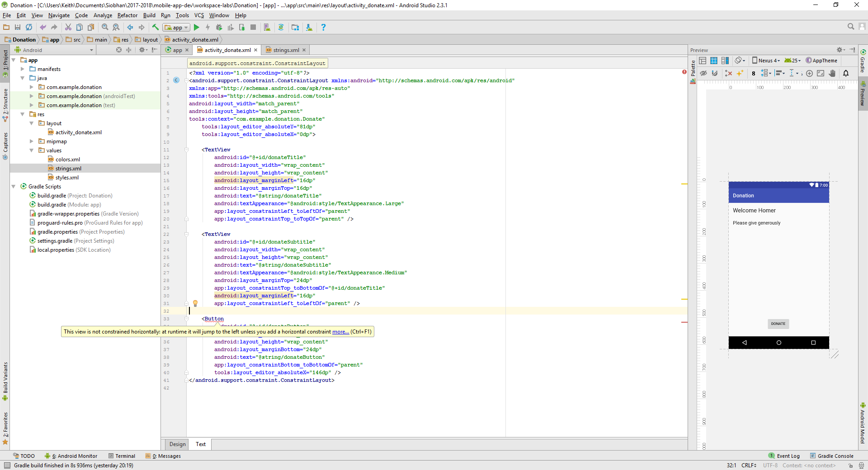Click Scroll from Source target icon
The height and width of the screenshot is (470, 868).
click(x=119, y=50)
